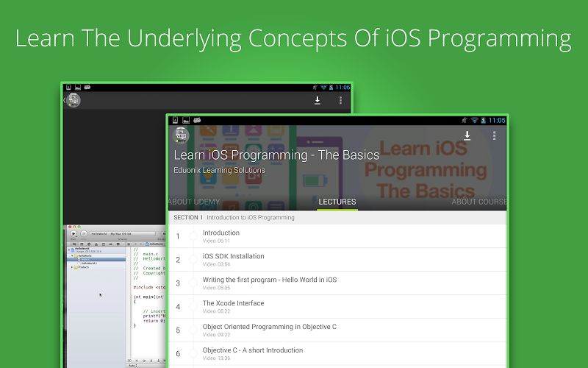Tap the back logo icon in the back window

coord(73,100)
